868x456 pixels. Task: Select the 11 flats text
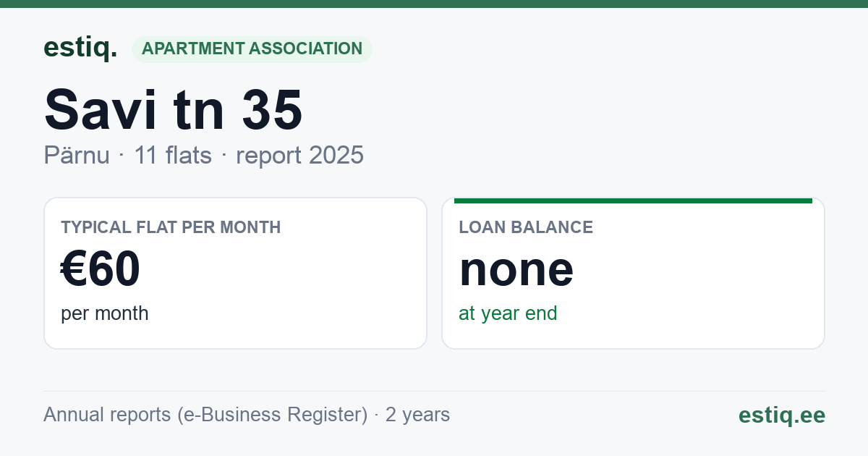[173, 155]
